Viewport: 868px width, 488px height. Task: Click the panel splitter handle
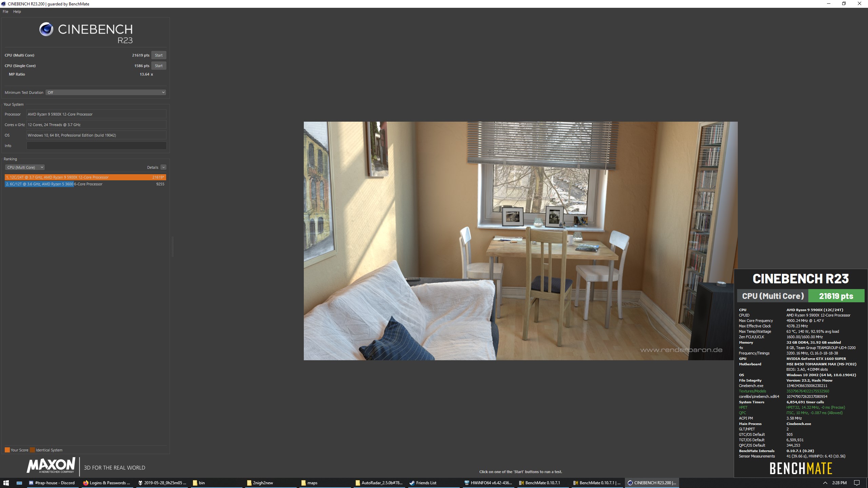tap(173, 247)
